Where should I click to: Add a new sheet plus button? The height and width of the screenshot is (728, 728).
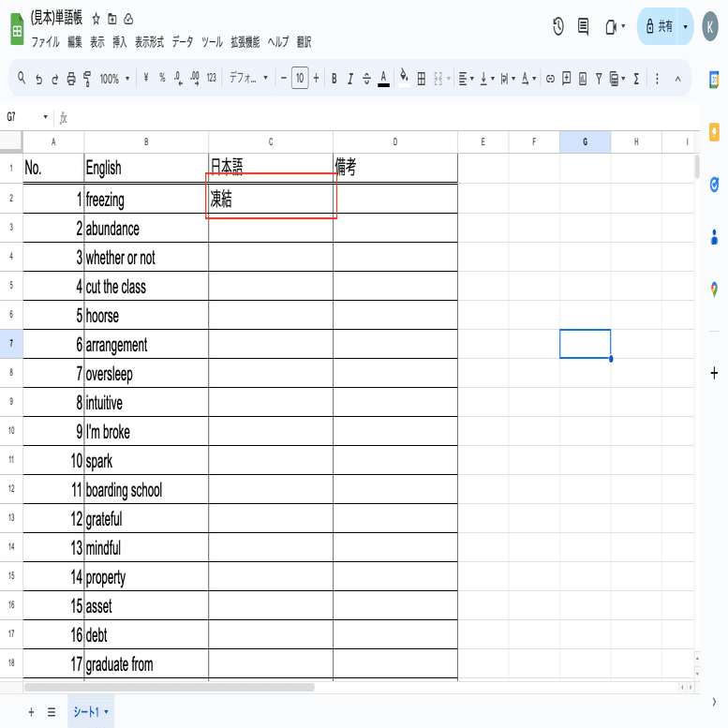pos(31,712)
